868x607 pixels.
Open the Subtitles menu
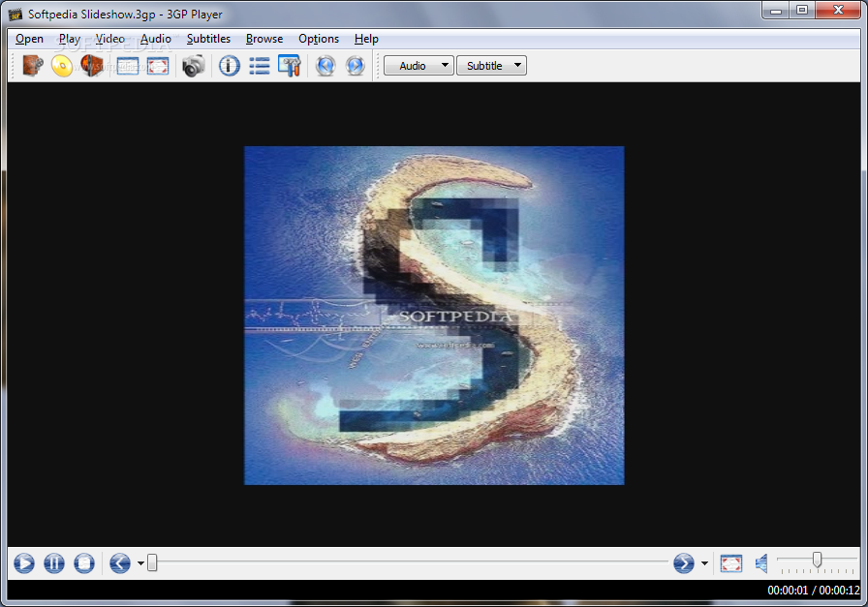(x=208, y=39)
